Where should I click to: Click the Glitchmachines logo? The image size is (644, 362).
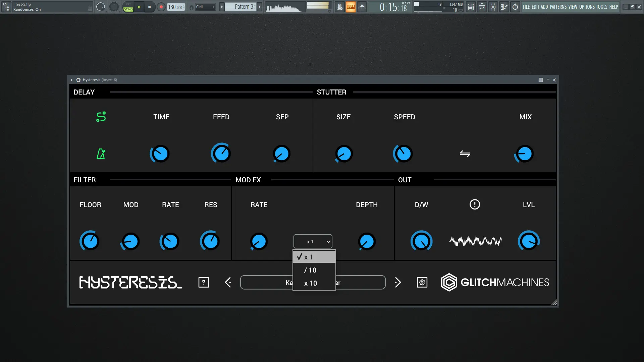pyautogui.click(x=495, y=283)
